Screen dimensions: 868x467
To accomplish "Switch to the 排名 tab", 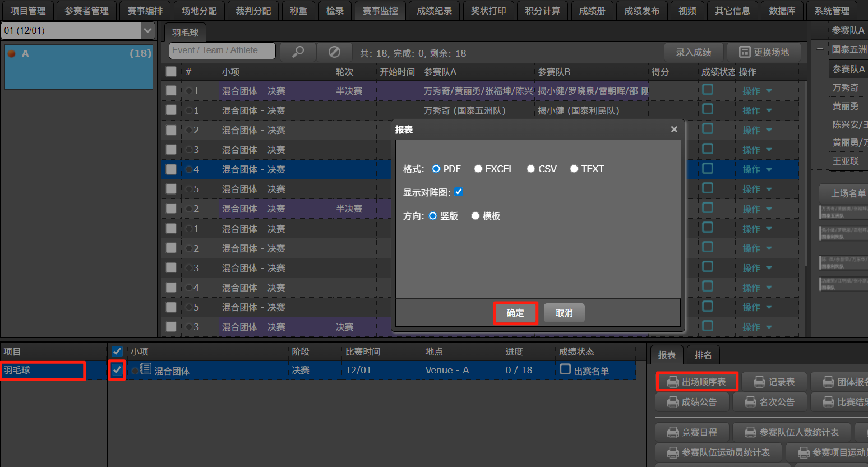I will click(703, 355).
